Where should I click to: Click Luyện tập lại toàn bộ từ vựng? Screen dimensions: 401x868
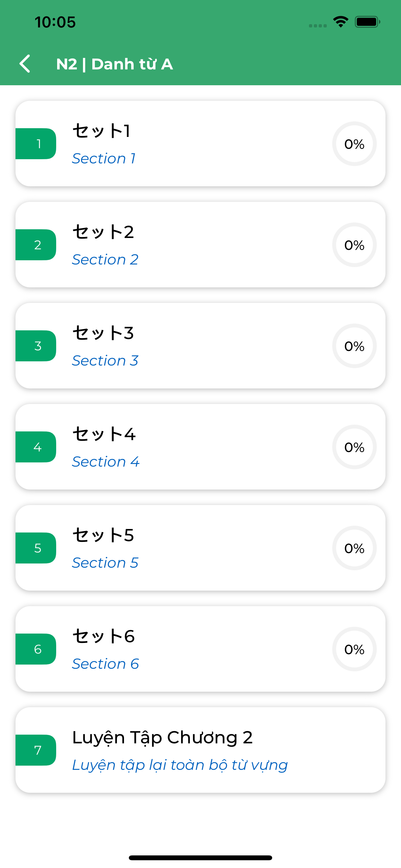[x=180, y=765]
